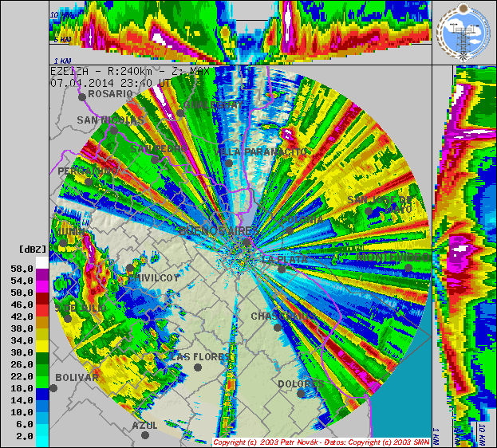Image resolution: width=497 pixels, height=448 pixels.
Task: Click the LAS FLORES map label
Action: [201, 357]
